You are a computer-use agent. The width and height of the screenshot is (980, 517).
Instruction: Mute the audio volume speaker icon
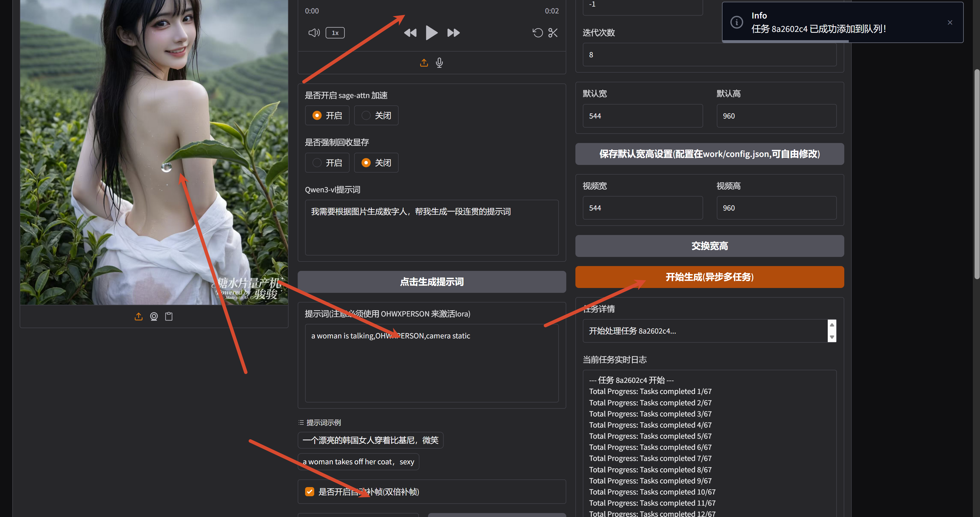(x=314, y=33)
